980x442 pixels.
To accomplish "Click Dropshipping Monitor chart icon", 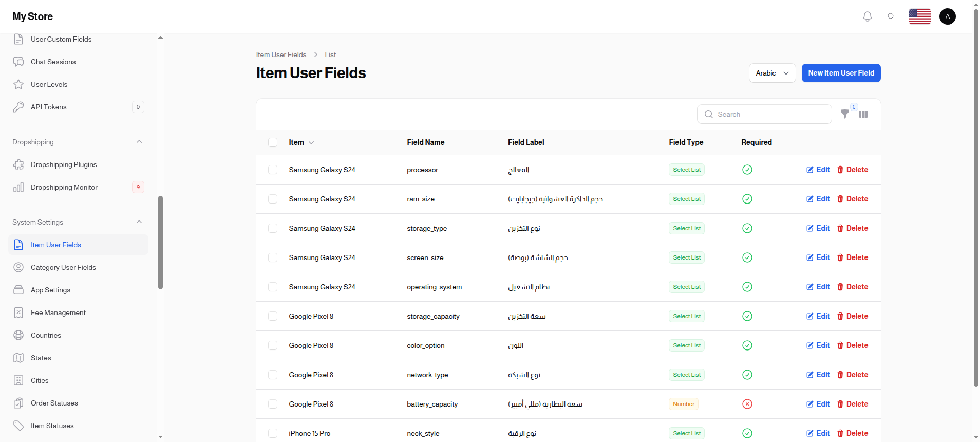I will click(x=18, y=187).
